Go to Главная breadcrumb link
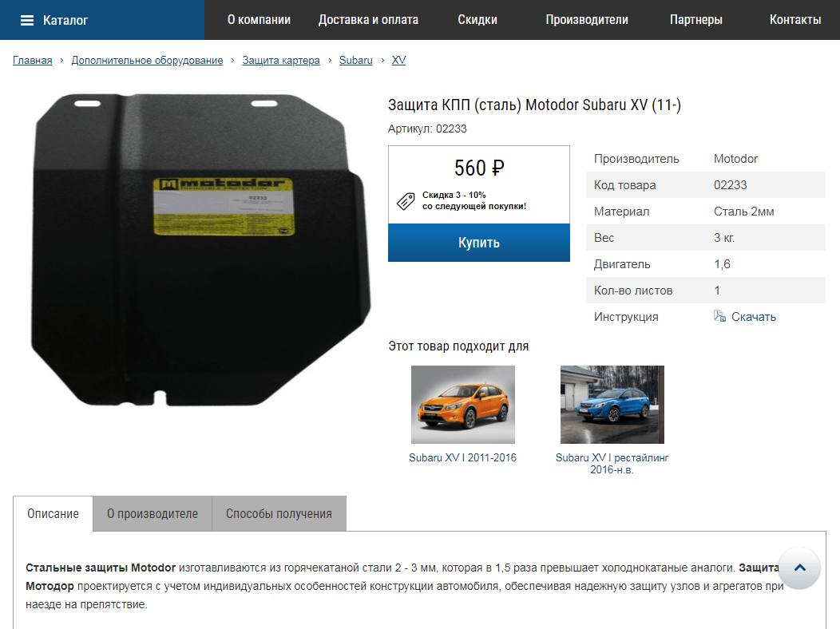The image size is (840, 629). click(x=33, y=60)
